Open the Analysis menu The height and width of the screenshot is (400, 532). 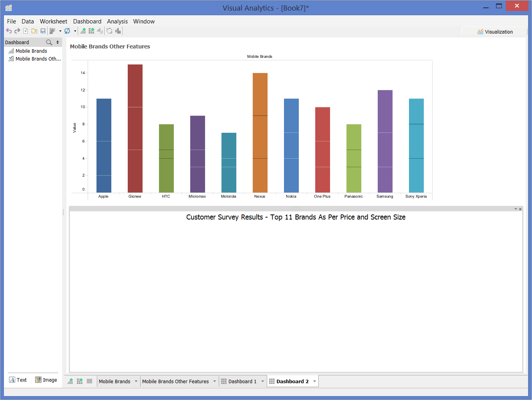pos(117,21)
